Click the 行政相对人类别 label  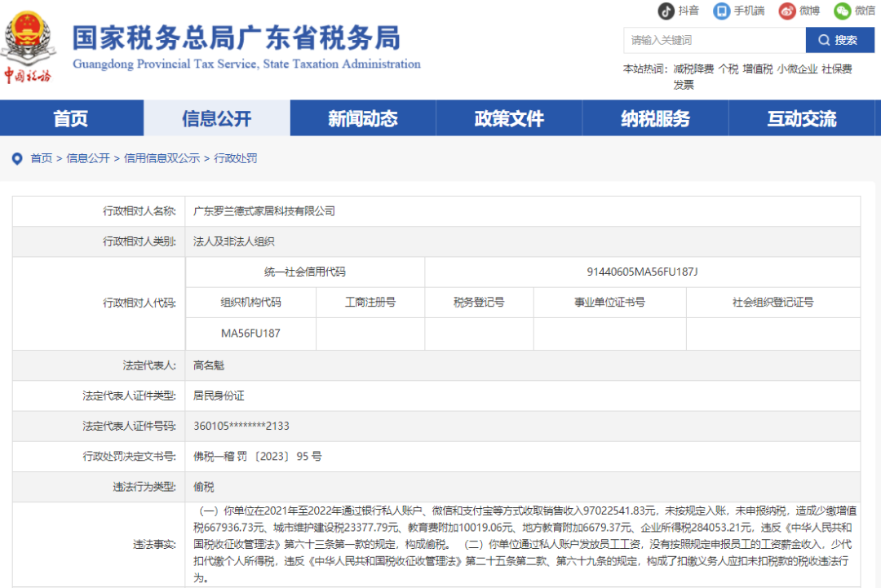coord(139,241)
